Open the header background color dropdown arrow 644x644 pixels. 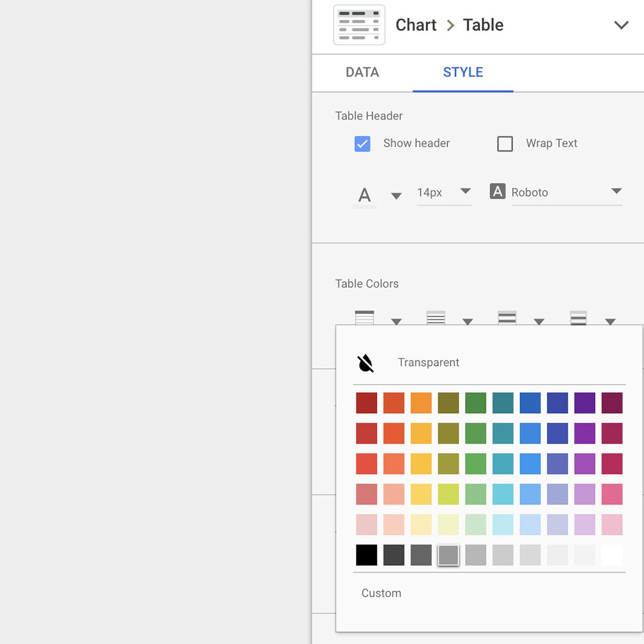[x=396, y=321]
